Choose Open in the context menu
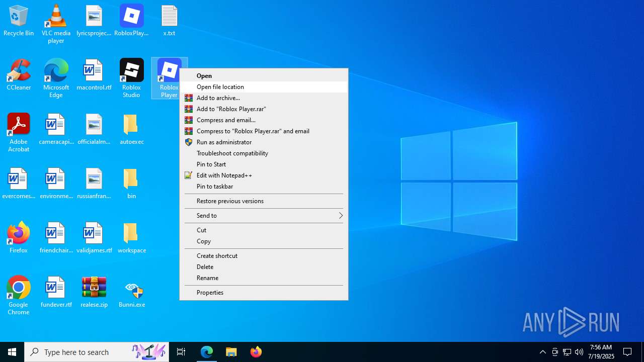 pyautogui.click(x=264, y=76)
